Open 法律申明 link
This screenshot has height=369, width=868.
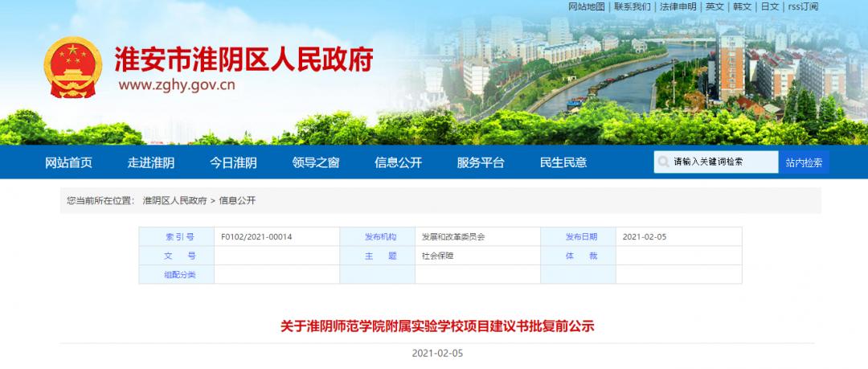pyautogui.click(x=678, y=6)
